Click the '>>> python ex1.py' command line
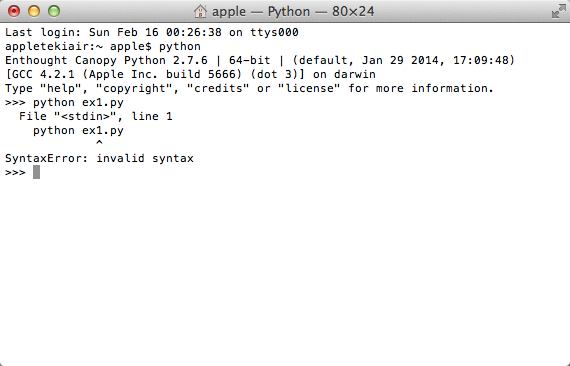Image resolution: width=570 pixels, height=366 pixels. [x=64, y=102]
